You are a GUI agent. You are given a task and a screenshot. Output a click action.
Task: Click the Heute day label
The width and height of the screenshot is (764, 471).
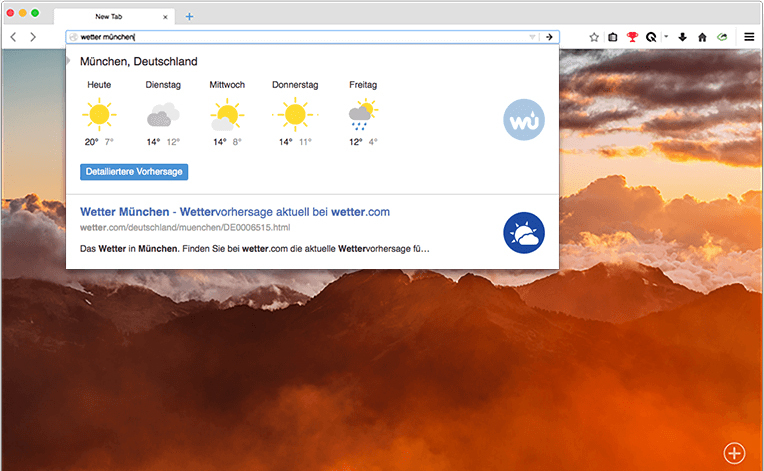point(99,85)
